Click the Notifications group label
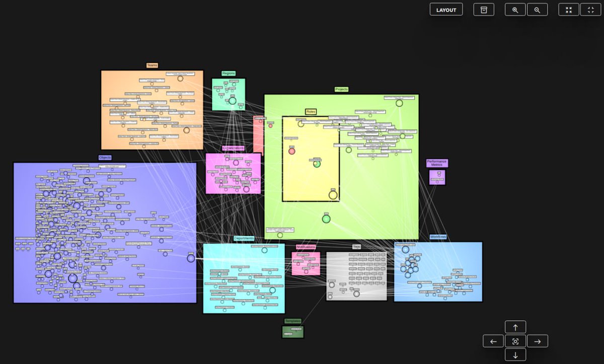This screenshot has width=604, height=364. click(x=307, y=247)
